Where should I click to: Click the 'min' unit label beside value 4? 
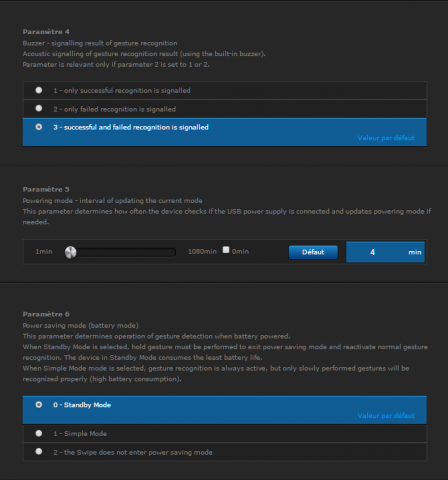(x=415, y=252)
